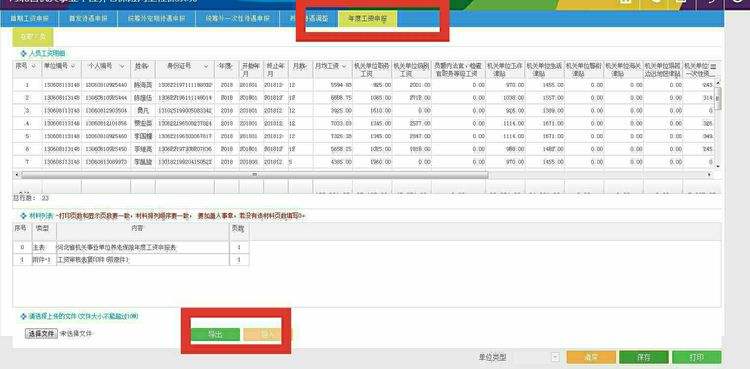Collapse the 人员工资明细 section icon
The image size is (750, 369).
click(x=23, y=54)
